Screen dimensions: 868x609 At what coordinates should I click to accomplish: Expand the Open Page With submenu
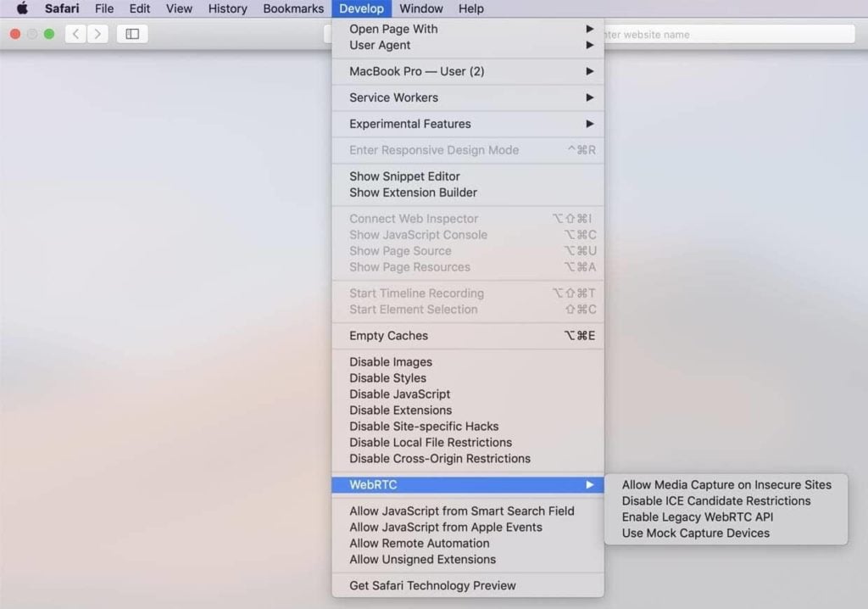(468, 29)
